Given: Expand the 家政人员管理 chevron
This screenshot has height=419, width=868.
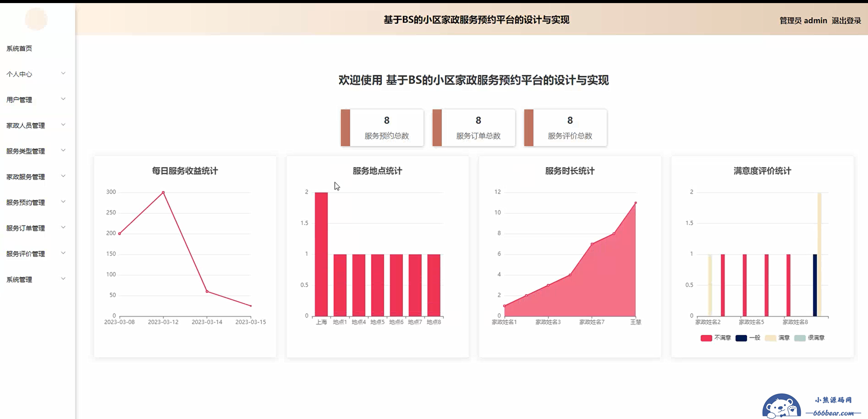Looking at the screenshot, I should click(63, 124).
